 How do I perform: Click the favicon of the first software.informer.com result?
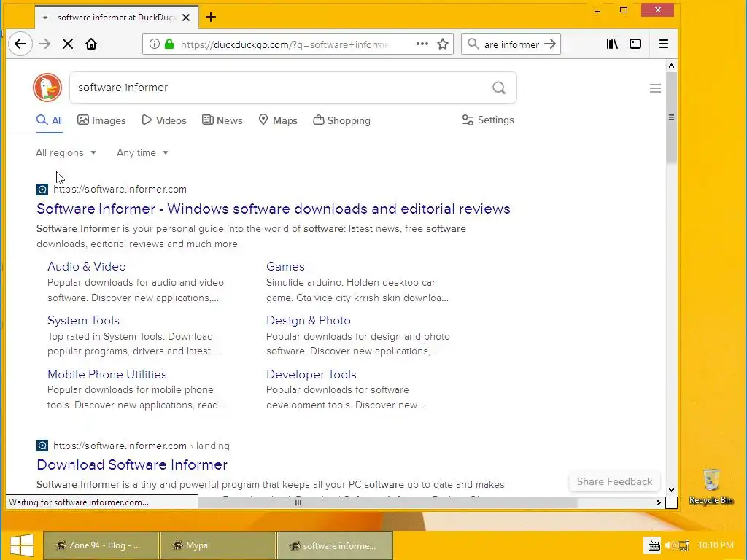coord(42,190)
